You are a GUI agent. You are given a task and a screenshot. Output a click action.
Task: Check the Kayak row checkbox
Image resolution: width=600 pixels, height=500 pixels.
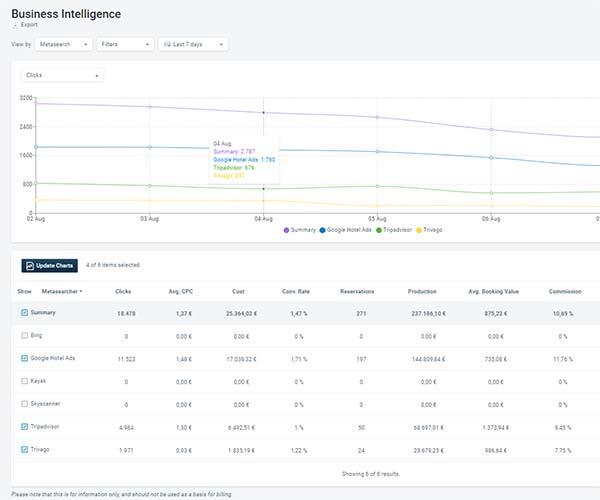pyautogui.click(x=24, y=381)
